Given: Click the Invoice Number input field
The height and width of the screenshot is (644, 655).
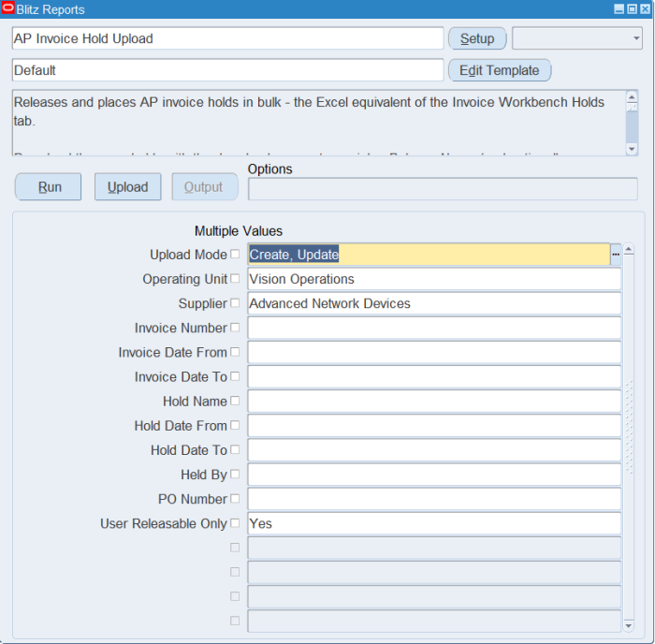Looking at the screenshot, I should (434, 328).
